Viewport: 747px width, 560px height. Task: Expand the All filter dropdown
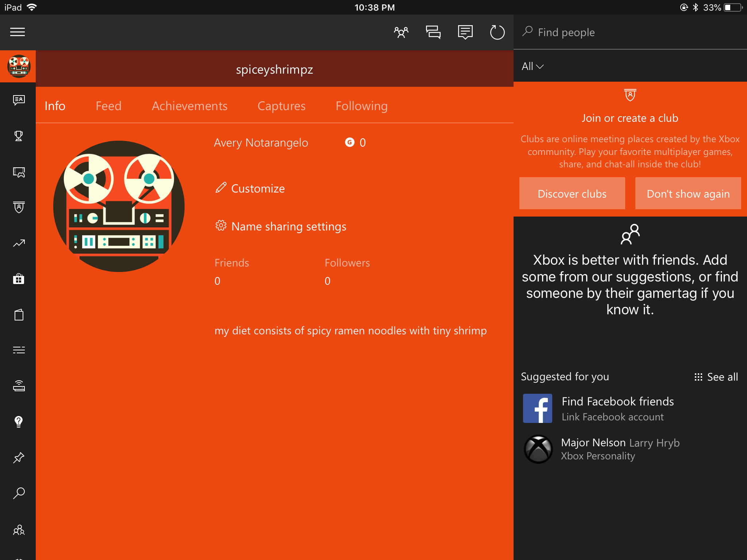533,66
